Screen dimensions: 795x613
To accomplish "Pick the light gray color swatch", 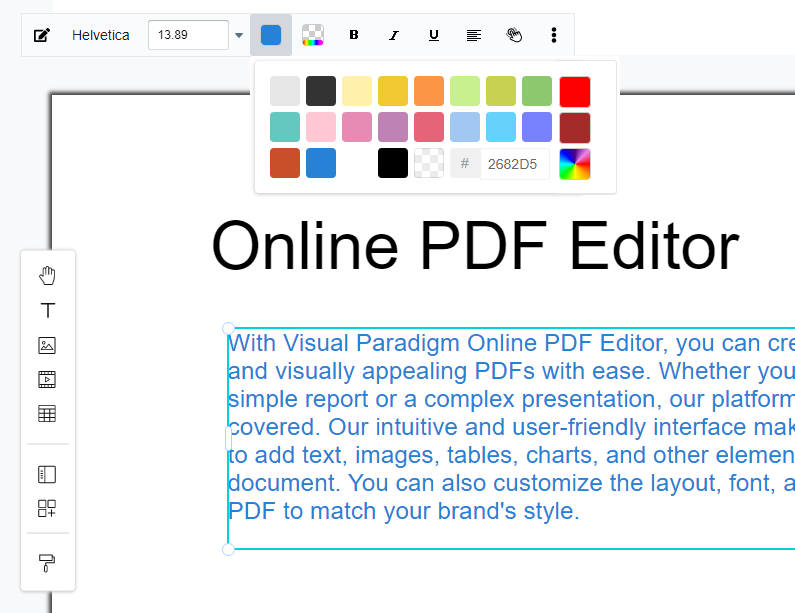I will [285, 91].
